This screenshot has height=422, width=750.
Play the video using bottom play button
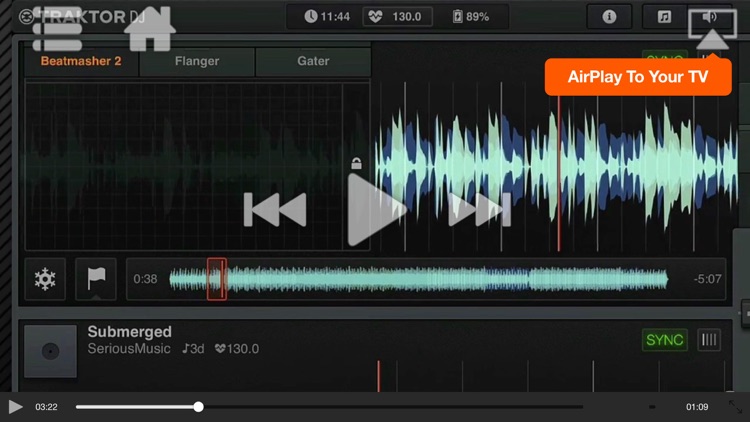[15, 407]
